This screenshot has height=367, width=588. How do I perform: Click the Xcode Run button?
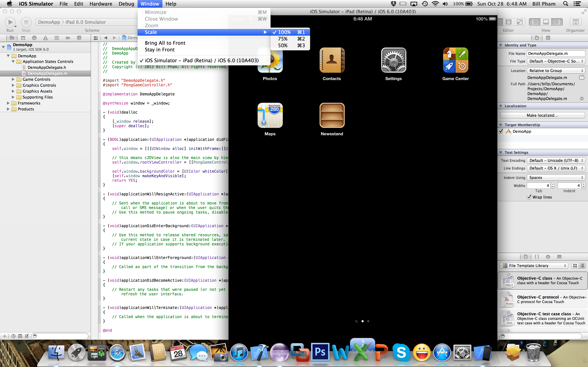(10, 22)
